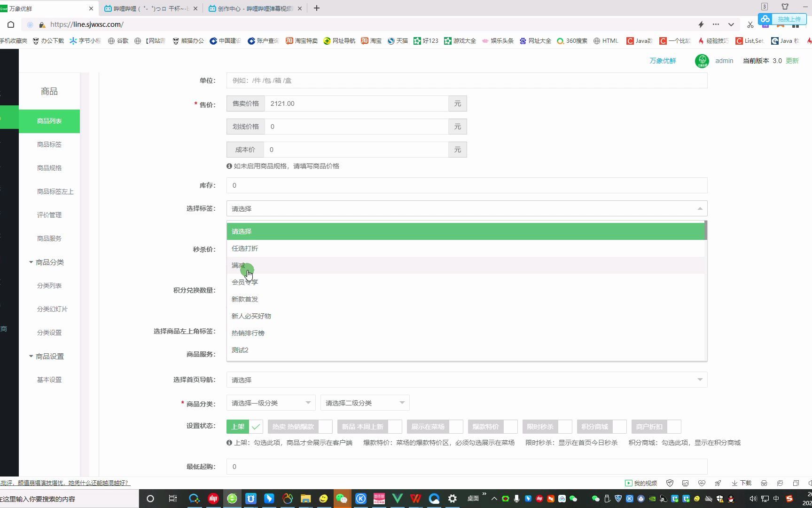Open the WPS app from taskbar
This screenshot has width=812, height=508.
[x=415, y=499]
